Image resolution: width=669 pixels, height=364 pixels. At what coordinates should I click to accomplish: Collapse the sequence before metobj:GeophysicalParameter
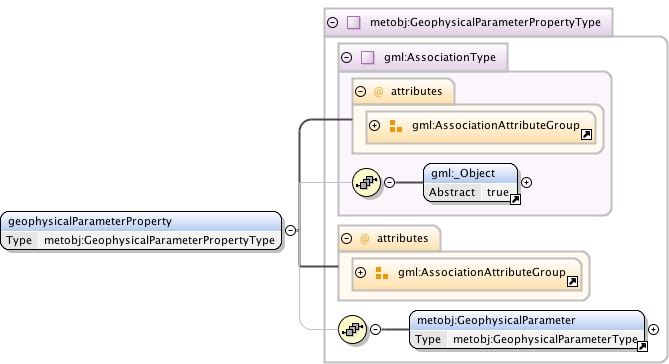[x=375, y=329]
